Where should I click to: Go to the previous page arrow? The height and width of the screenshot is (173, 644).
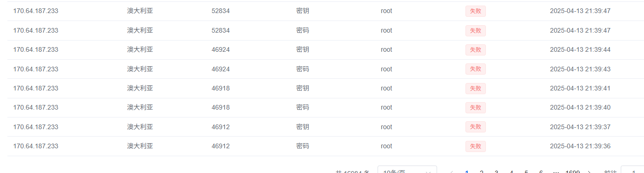coord(451,171)
